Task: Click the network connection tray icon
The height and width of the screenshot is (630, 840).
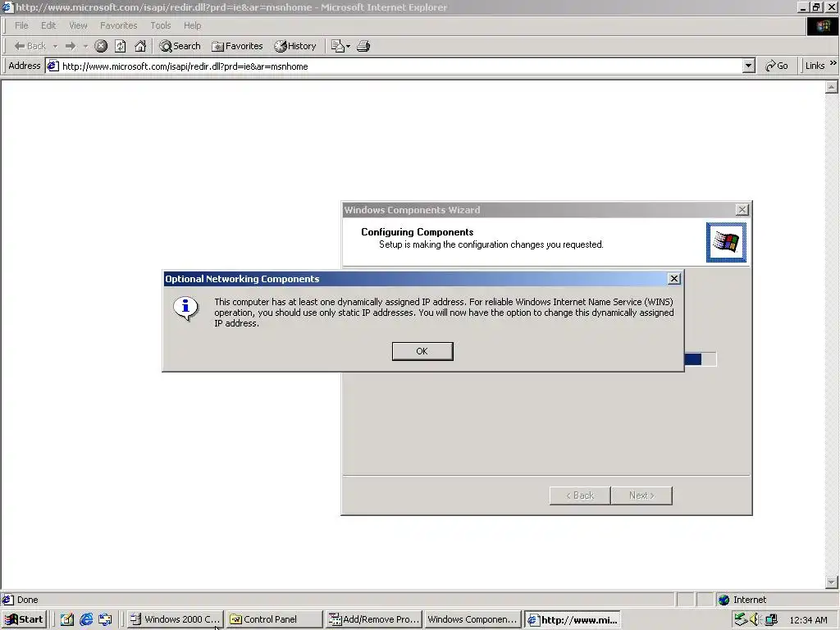Action: [x=741, y=619]
